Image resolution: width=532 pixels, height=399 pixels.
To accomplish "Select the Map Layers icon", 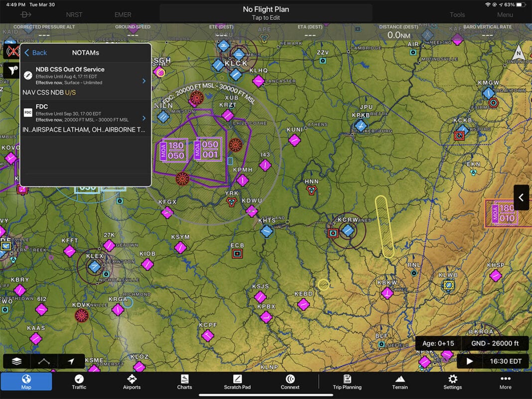I will (16, 361).
